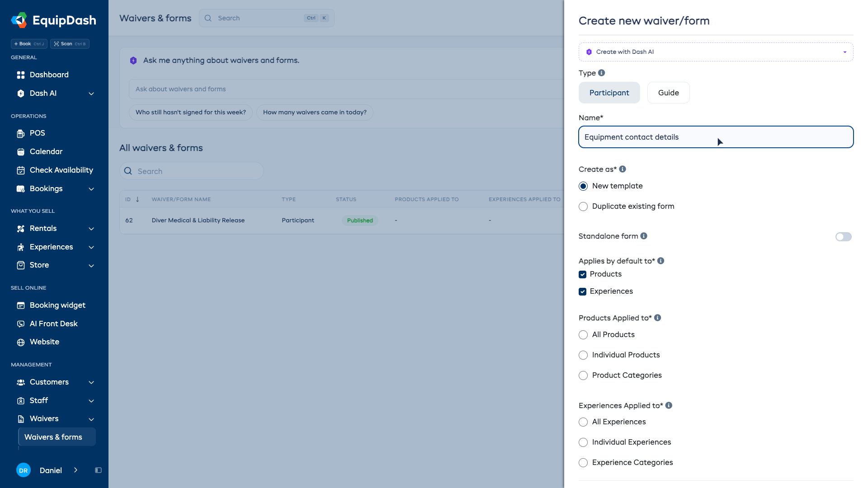Click the Published status badge
The image size is (868, 488).
point(360,221)
